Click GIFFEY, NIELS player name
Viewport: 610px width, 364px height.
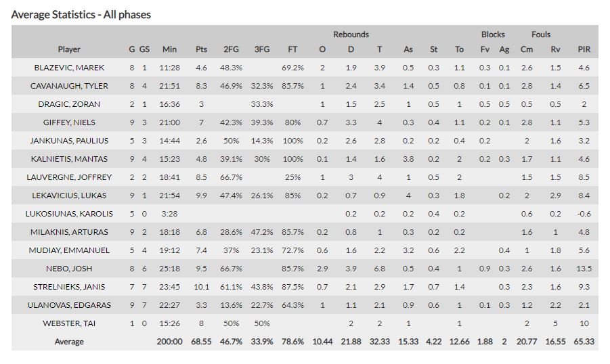pos(69,122)
